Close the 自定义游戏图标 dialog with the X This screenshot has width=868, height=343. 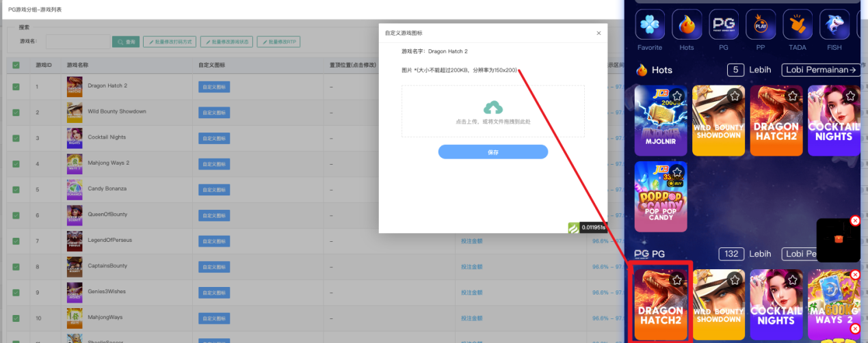coord(599,33)
